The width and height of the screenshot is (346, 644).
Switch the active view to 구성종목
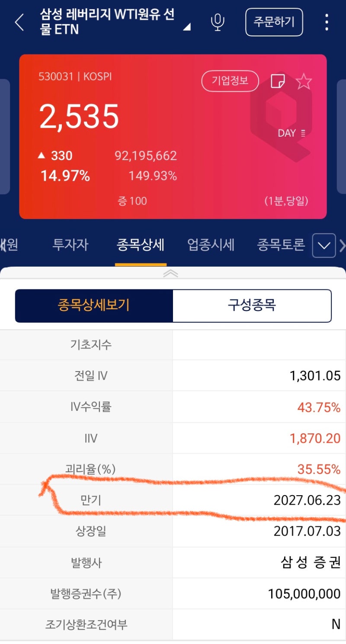pos(253,306)
